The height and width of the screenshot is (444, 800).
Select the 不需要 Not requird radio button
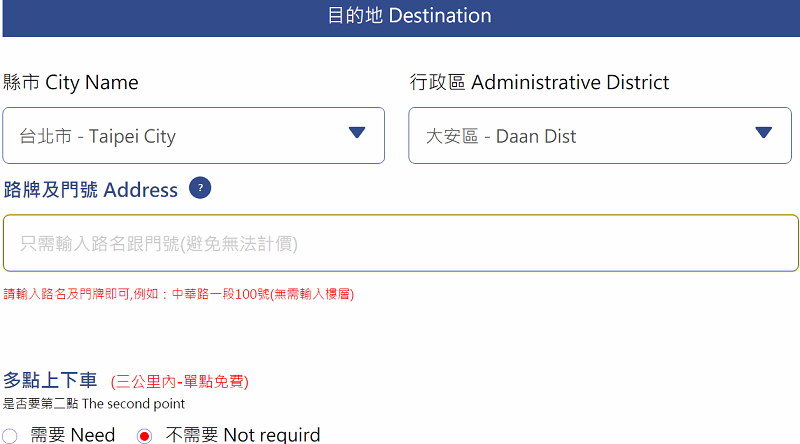pos(145,435)
